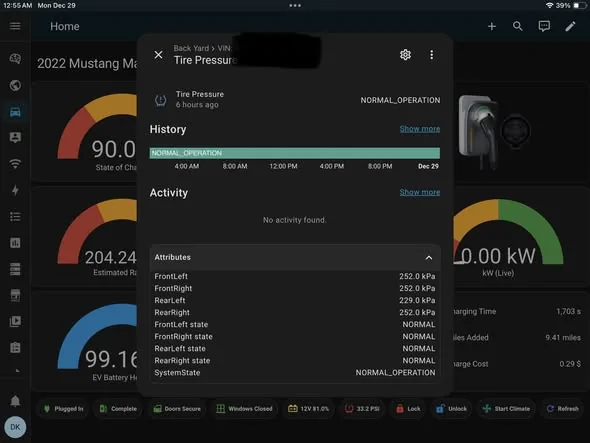Open the notifications bell icon
Image resolution: width=590 pixels, height=443 pixels.
(15, 401)
